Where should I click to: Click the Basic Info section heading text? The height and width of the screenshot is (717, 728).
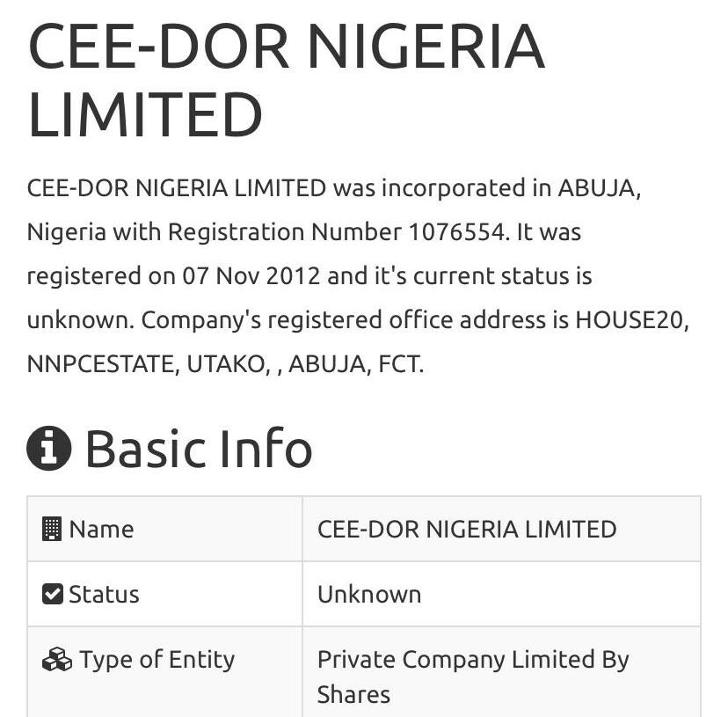click(x=199, y=448)
